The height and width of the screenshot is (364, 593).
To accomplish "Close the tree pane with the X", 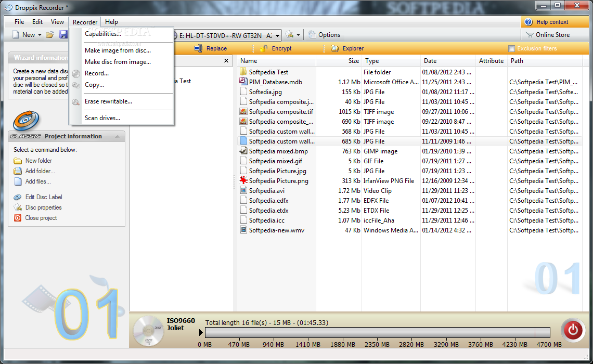I will (226, 60).
